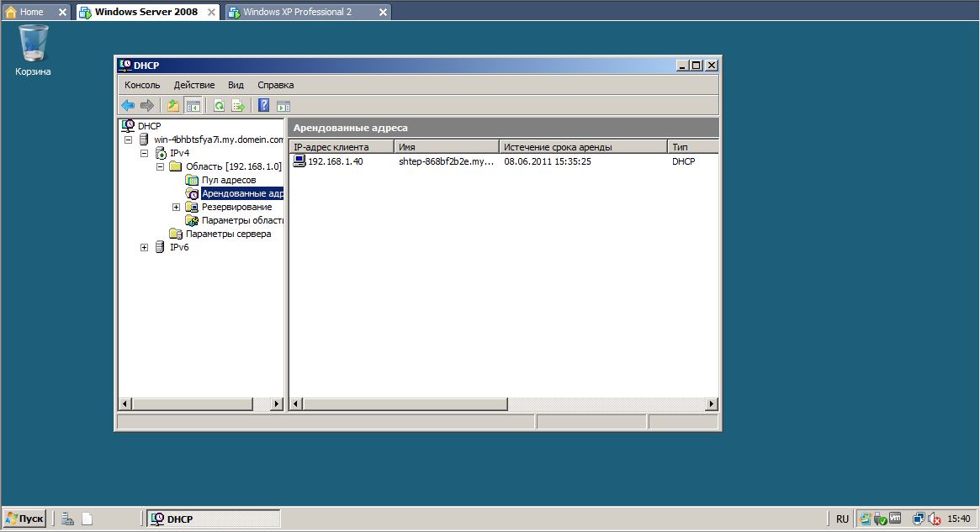The image size is (980, 532).
Task: Click the IPv4 node icon
Action: pyautogui.click(x=161, y=153)
